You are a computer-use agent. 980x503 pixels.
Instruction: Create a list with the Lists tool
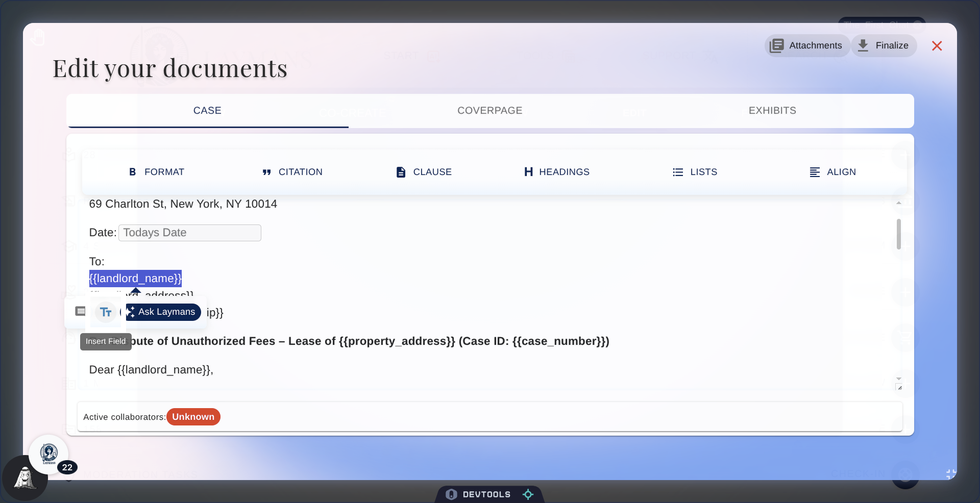(695, 172)
